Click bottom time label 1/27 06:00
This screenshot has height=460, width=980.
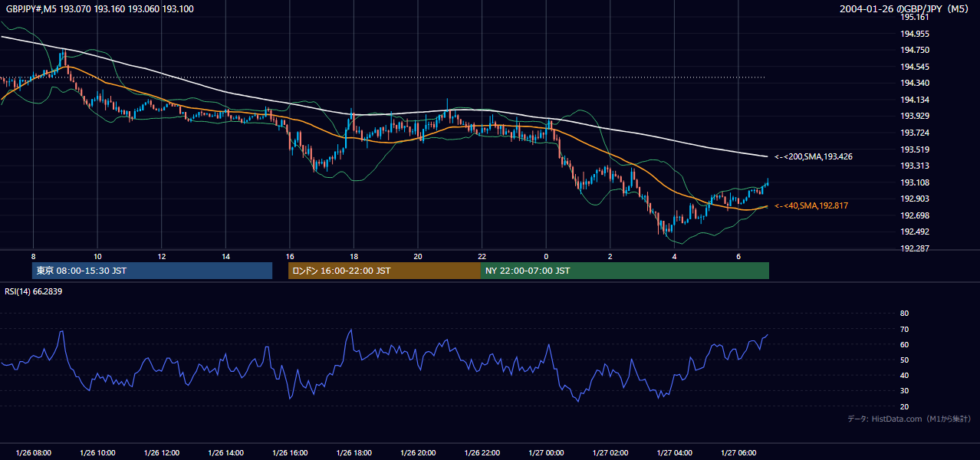[x=738, y=452]
